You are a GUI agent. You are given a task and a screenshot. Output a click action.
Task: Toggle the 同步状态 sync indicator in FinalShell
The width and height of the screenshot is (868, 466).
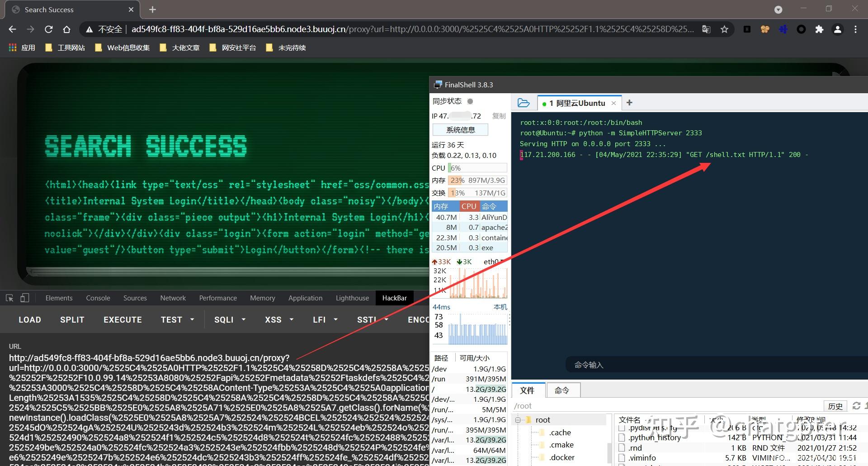click(470, 101)
